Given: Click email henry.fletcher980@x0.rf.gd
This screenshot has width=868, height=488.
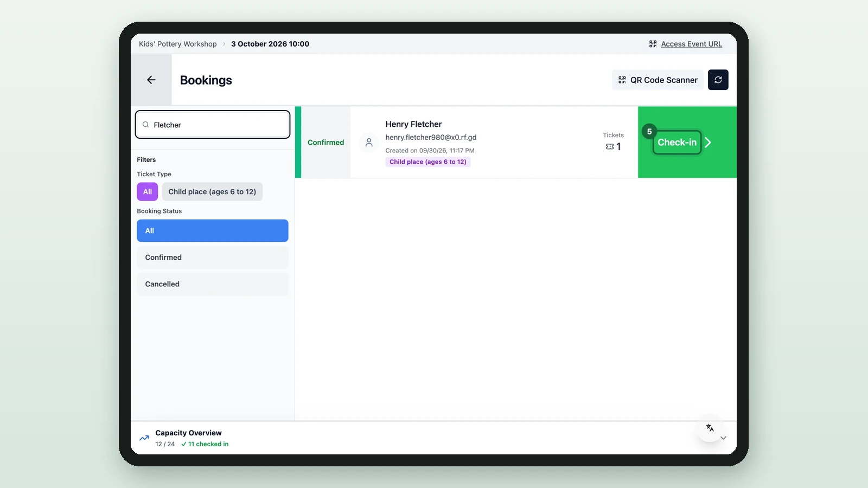Looking at the screenshot, I should 431,137.
